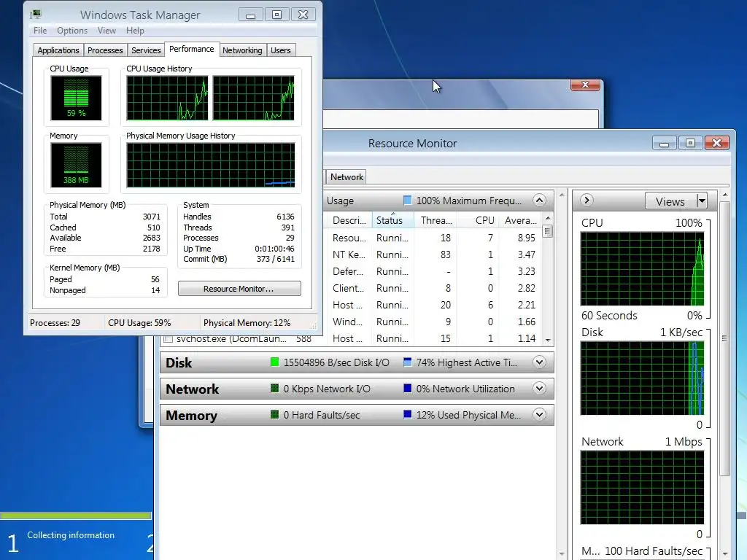Click the Network graph in Resource Monitor
Image resolution: width=747 pixels, height=560 pixels.
click(642, 488)
